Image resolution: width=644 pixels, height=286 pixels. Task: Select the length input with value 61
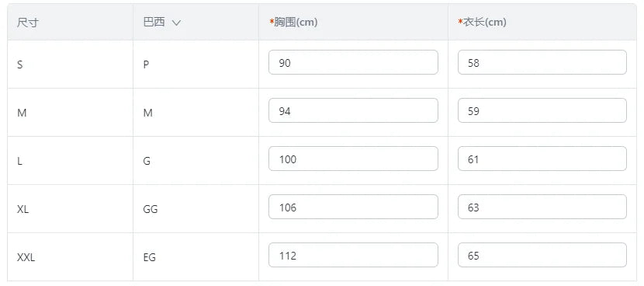click(542, 159)
